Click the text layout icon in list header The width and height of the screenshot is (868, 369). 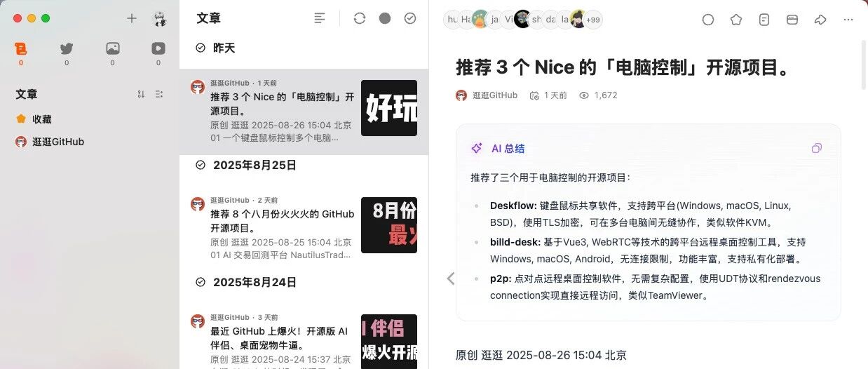[320, 18]
